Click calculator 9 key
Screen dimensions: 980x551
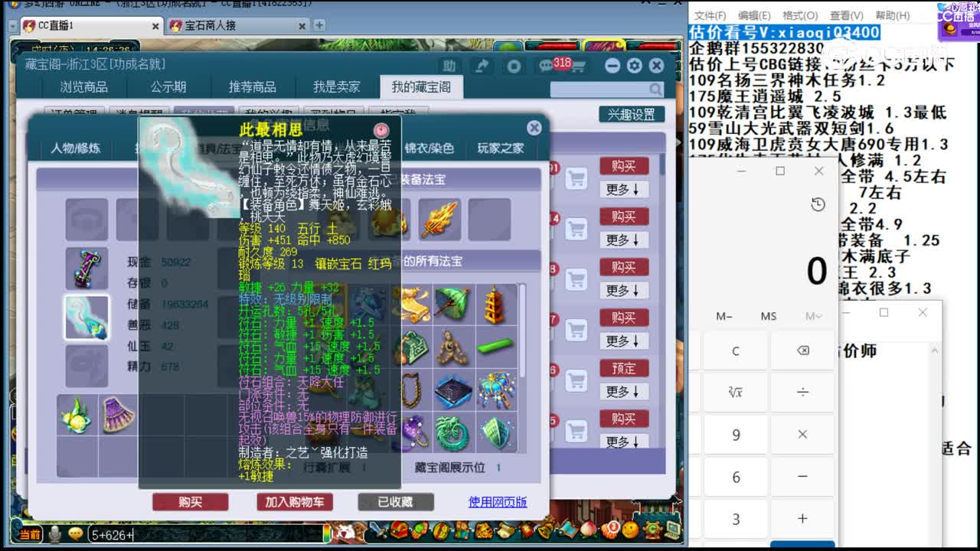pyautogui.click(x=736, y=434)
